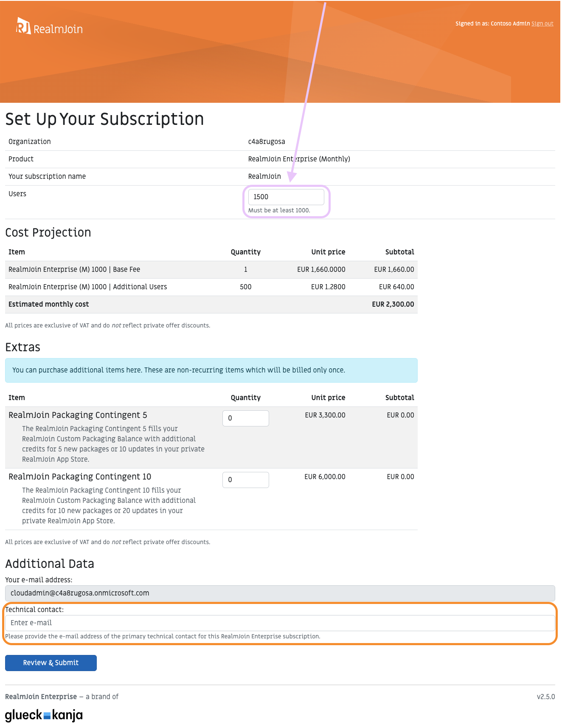The width and height of the screenshot is (562, 728).
Task: Focus the Users count input field
Action: (286, 197)
